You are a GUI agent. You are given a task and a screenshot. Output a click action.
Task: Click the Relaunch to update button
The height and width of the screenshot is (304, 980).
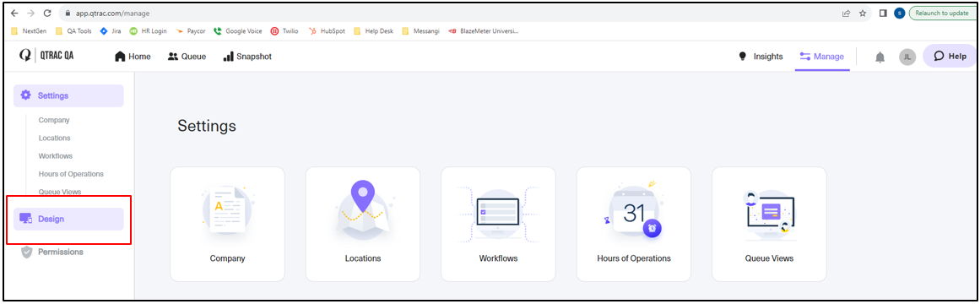941,14
